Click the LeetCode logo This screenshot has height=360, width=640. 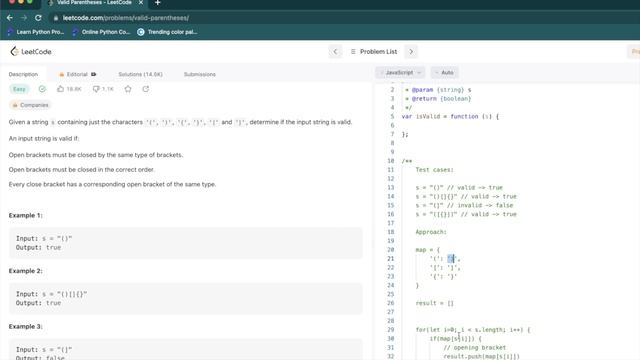31,51
